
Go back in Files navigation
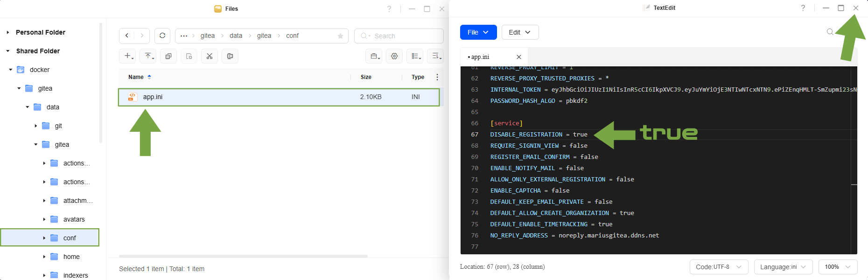pos(127,36)
